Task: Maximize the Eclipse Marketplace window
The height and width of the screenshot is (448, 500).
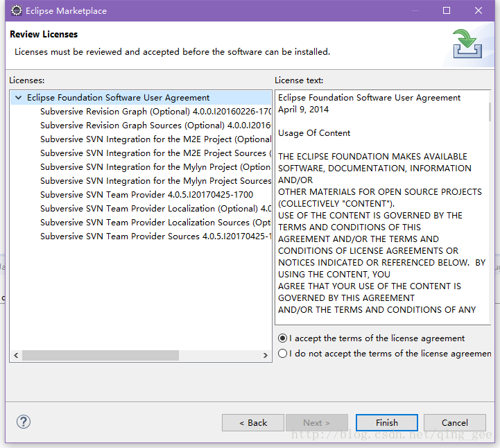Action: [x=447, y=10]
